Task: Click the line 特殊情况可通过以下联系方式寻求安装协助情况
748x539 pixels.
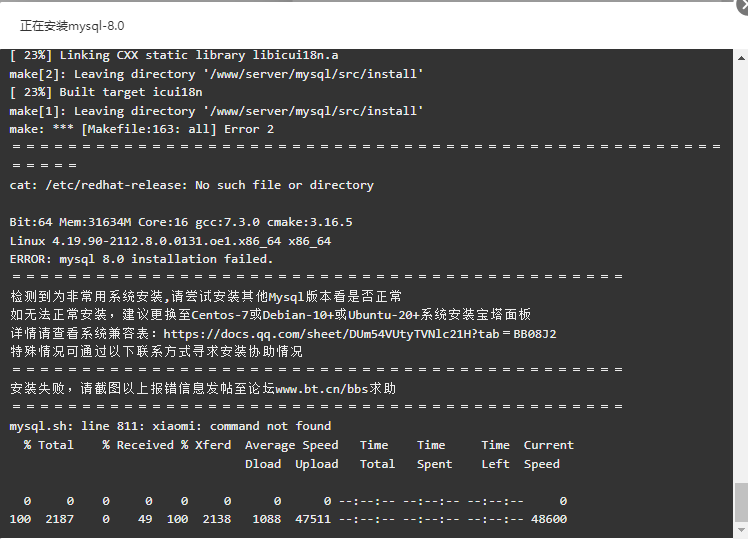Action: [x=156, y=352]
